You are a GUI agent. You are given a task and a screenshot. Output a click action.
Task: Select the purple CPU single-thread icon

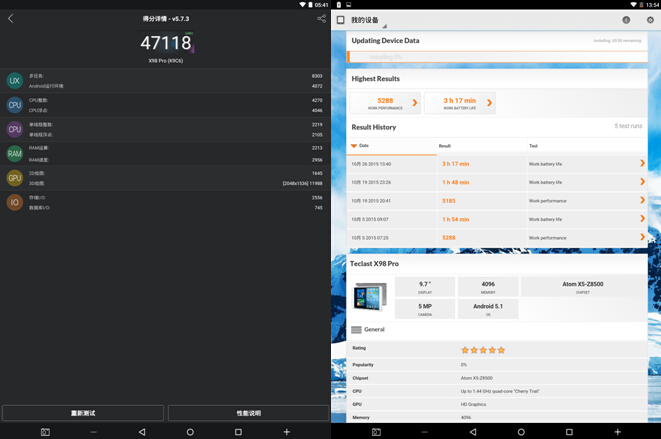coord(15,129)
